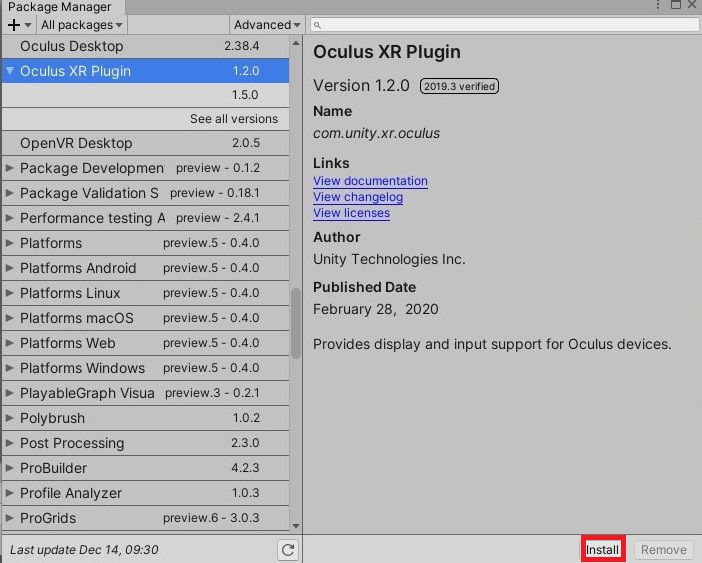Expand the Package Validation Suite entry

click(x=9, y=193)
